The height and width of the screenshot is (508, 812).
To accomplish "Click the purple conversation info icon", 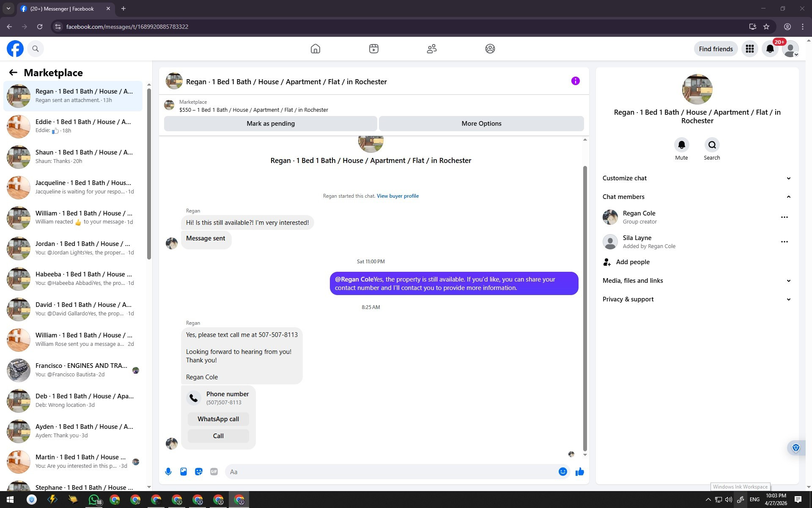I will [x=575, y=81].
